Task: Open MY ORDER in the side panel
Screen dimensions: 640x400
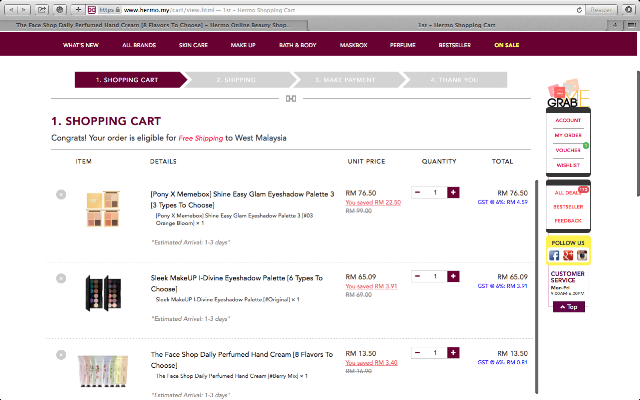Action: click(568, 135)
